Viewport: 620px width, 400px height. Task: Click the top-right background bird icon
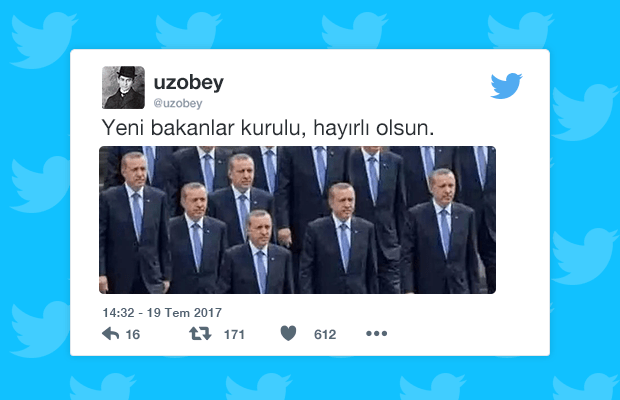click(520, 31)
